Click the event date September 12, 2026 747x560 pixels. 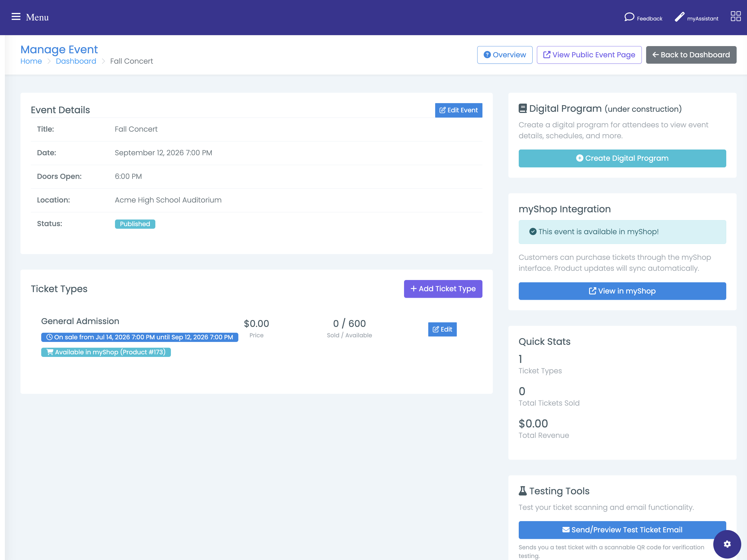click(163, 153)
